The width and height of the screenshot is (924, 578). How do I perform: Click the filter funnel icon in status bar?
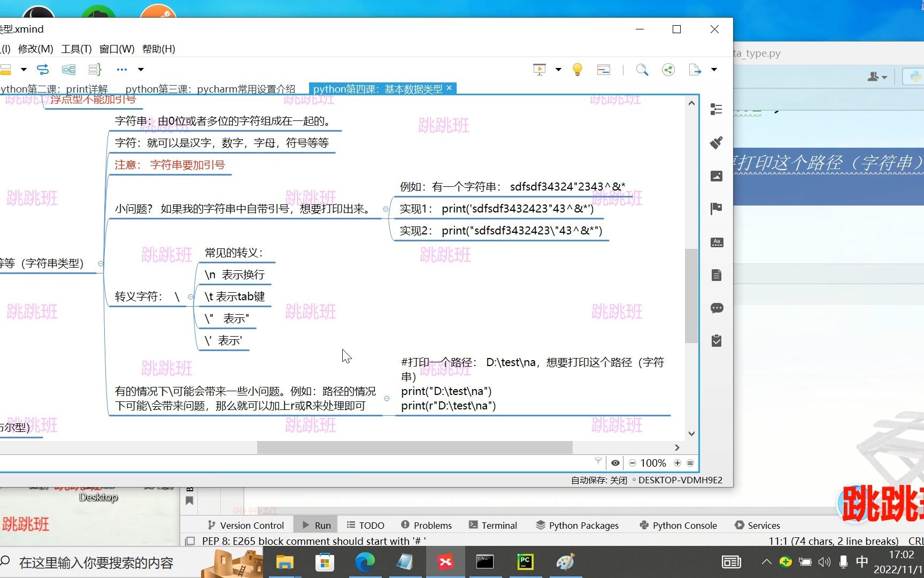pyautogui.click(x=598, y=461)
